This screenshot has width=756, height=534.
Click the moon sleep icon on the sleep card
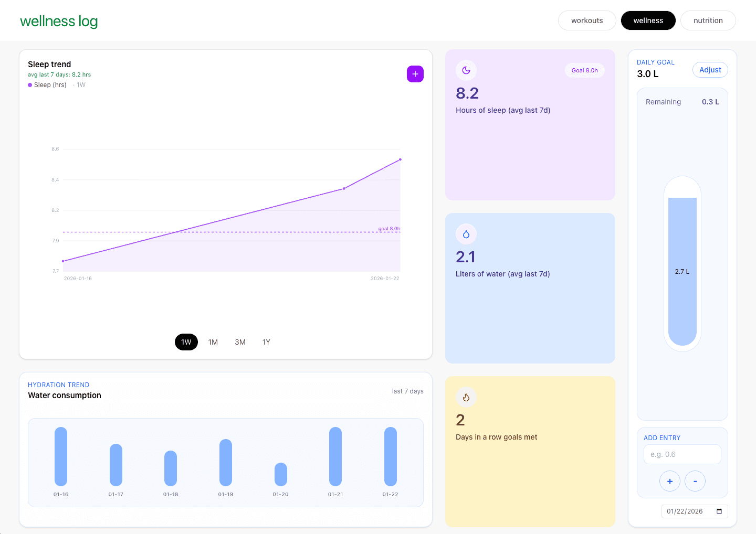point(466,70)
